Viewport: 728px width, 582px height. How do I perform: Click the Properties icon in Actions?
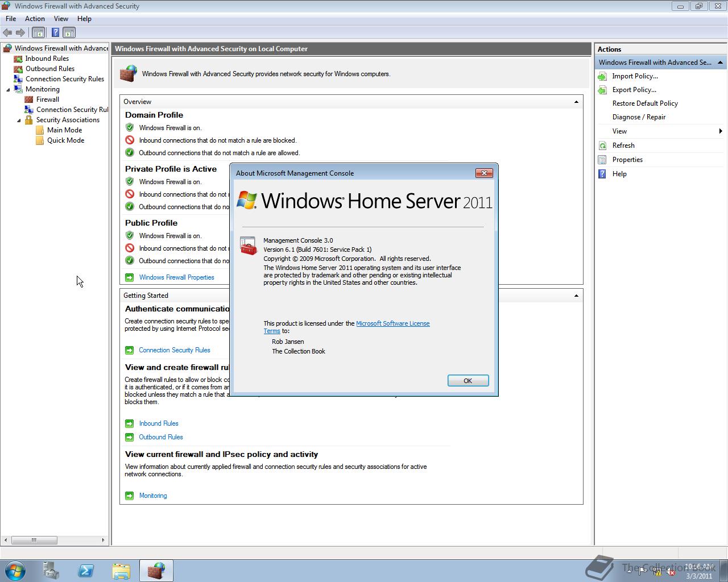click(602, 160)
